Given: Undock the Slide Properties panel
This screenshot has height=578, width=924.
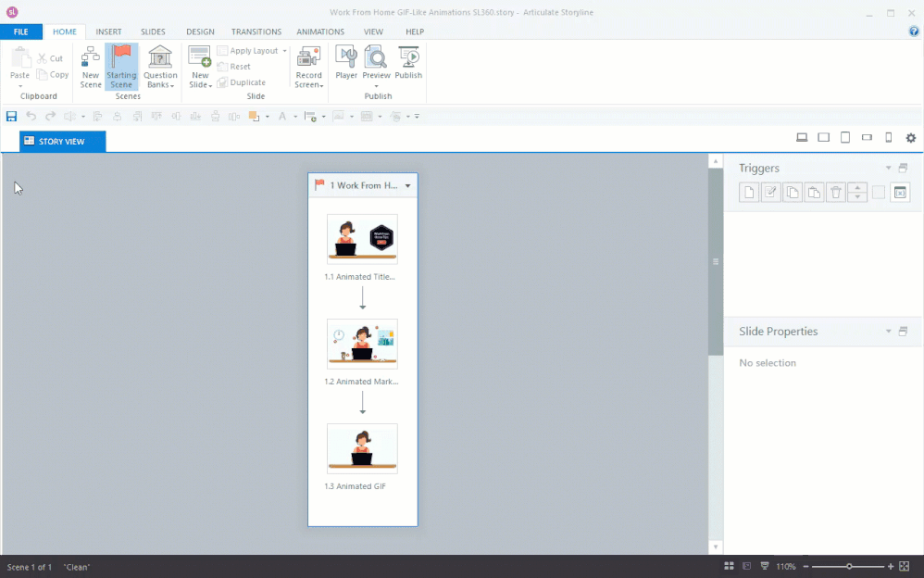Looking at the screenshot, I should point(903,332).
